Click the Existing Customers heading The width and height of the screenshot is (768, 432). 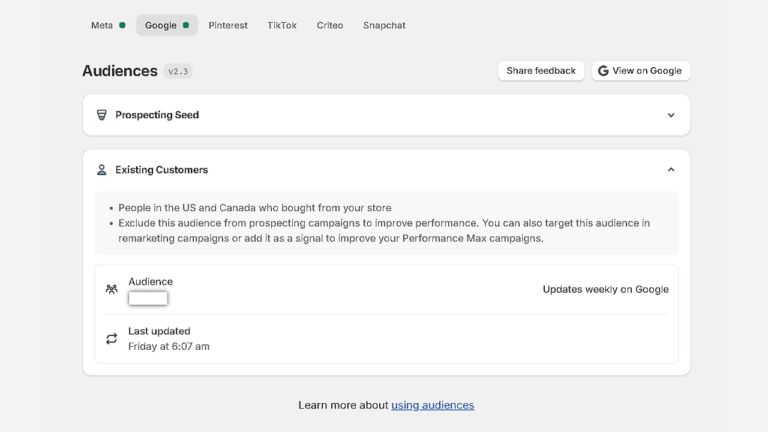coord(161,169)
